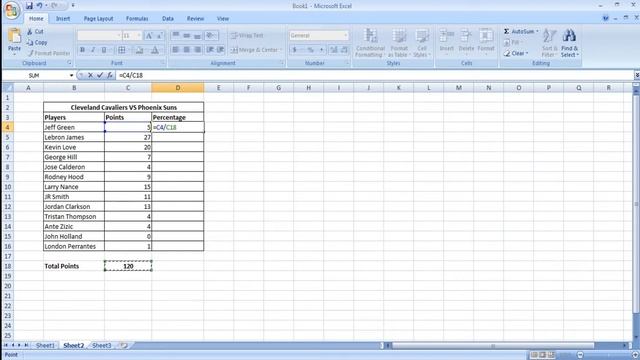Open the font size dropdown
The image size is (640, 360).
[139, 36]
